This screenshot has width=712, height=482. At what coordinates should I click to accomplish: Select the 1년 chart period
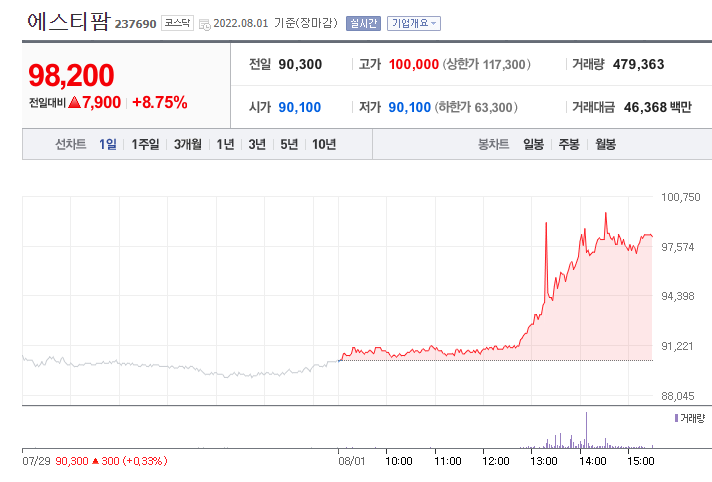226,144
